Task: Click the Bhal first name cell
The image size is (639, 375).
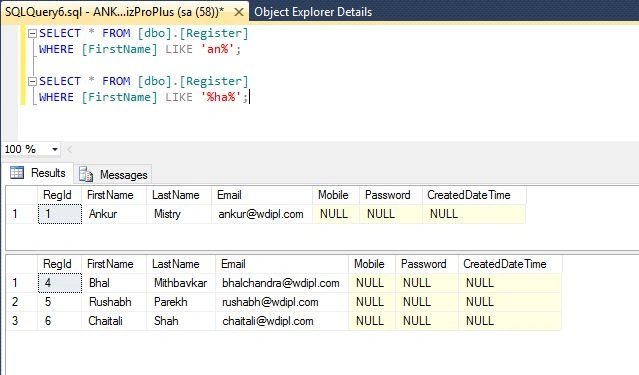Action: pos(114,283)
